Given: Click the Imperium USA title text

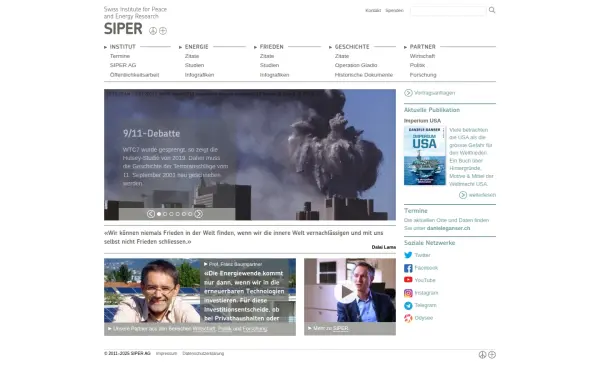Looking at the screenshot, I should (422, 121).
